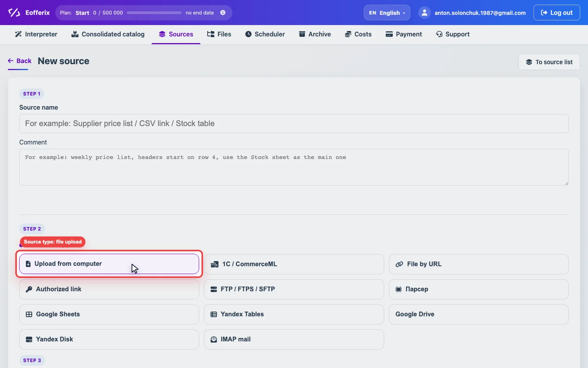The image size is (588, 368).
Task: Click the Source name input field
Action: click(x=294, y=123)
